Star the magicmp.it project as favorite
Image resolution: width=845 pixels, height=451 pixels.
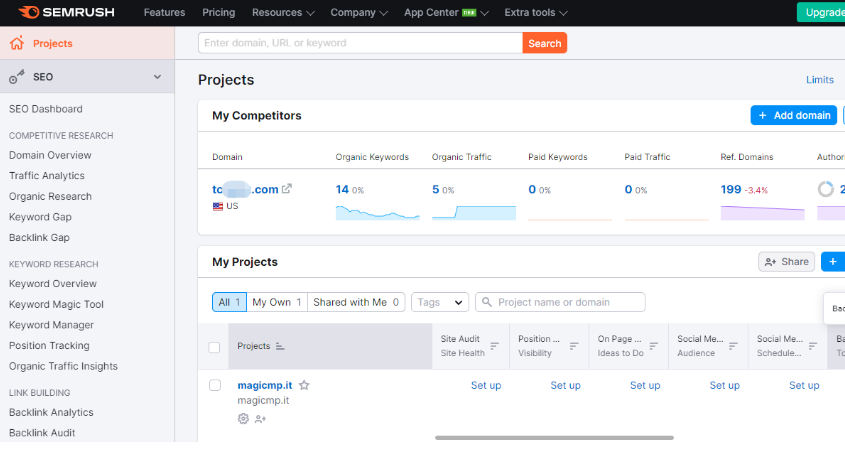304,385
